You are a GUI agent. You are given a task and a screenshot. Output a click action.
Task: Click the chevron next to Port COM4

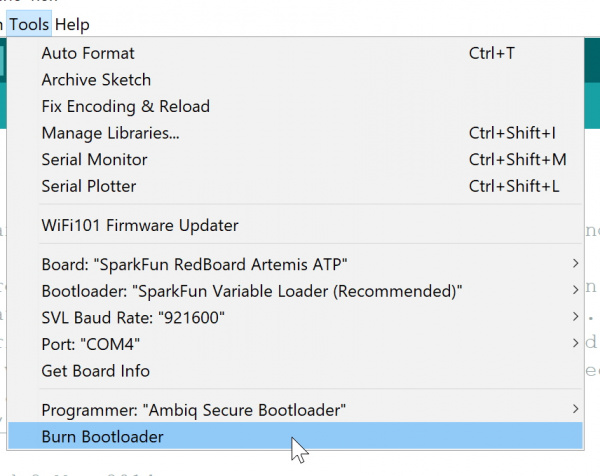tap(575, 343)
